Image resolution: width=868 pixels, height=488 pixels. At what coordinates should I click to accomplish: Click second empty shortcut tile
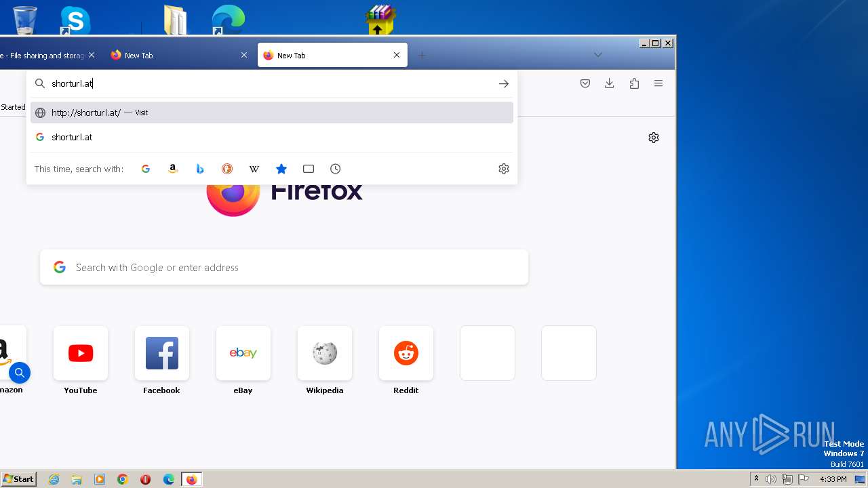pyautogui.click(x=569, y=353)
